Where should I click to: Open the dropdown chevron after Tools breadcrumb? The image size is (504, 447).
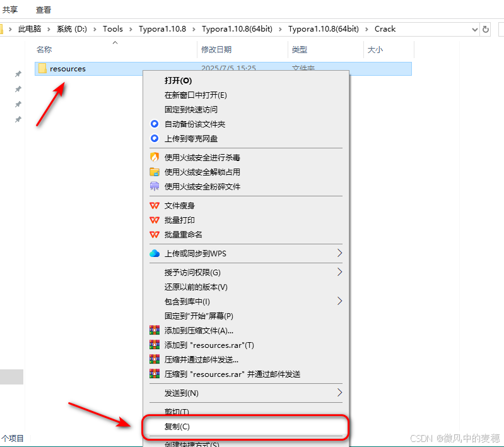131,29
